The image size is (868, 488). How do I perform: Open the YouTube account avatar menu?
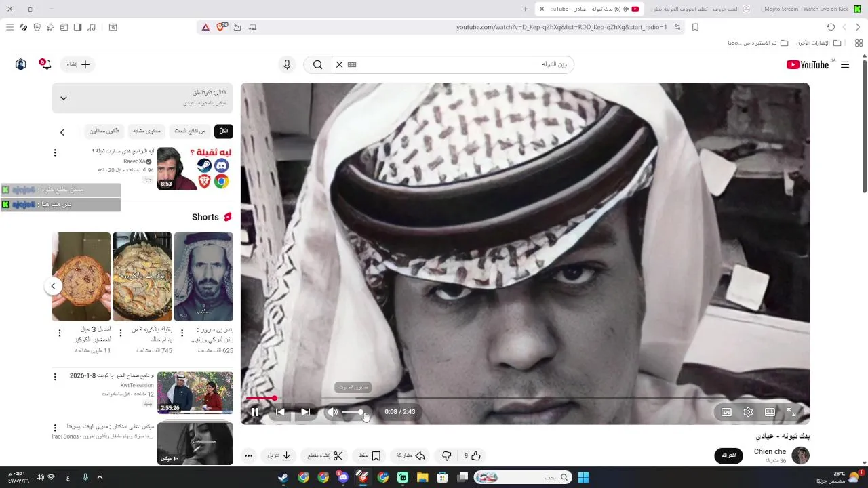20,64
